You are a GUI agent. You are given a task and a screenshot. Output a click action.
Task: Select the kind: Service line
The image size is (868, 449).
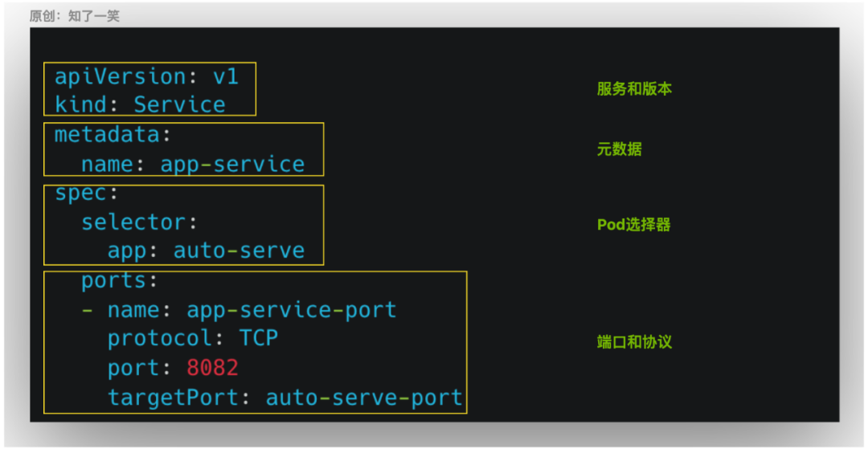tap(140, 104)
